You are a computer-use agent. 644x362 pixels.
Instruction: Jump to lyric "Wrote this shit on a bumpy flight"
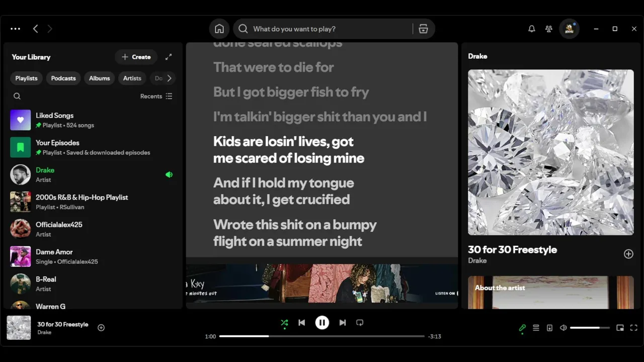[x=295, y=233]
